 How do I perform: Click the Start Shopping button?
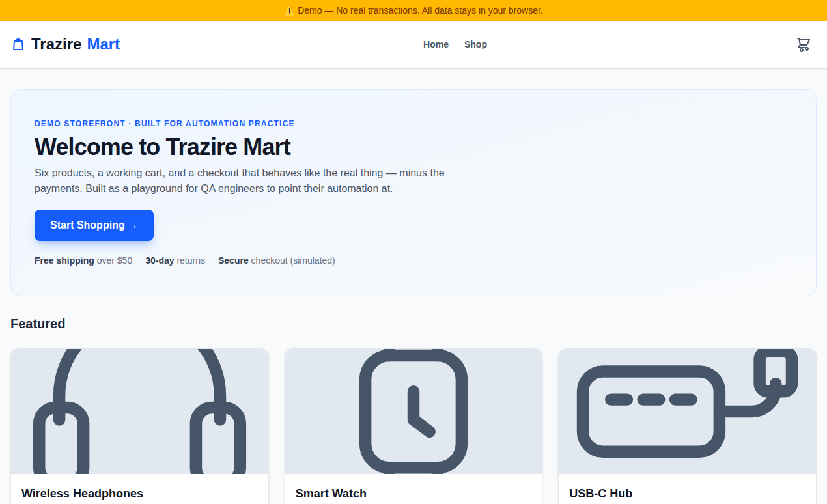coord(94,225)
